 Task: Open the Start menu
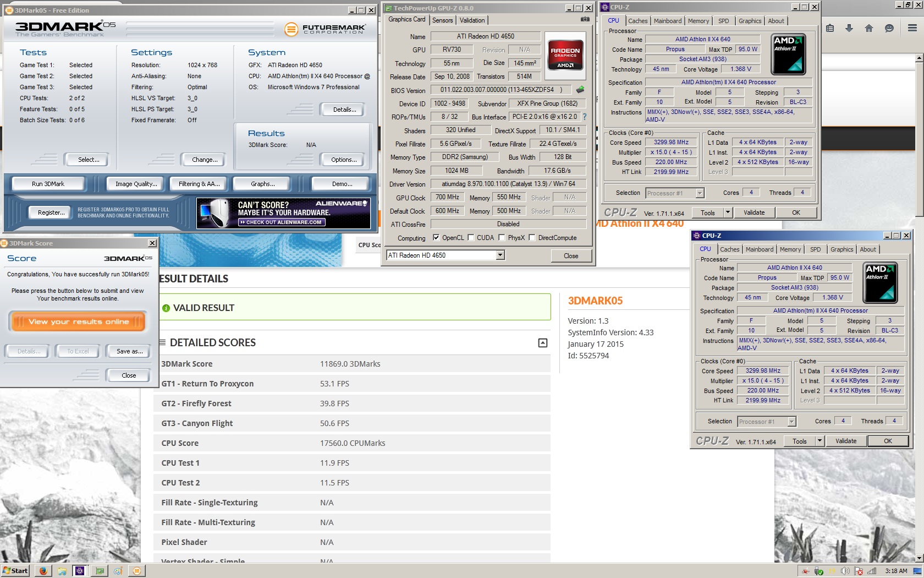15,571
